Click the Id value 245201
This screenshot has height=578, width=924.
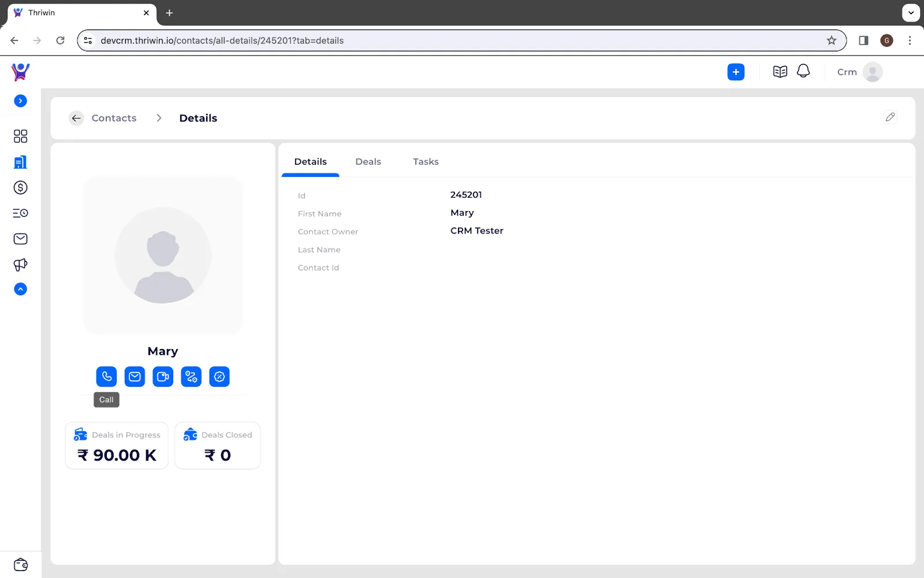[x=466, y=195]
